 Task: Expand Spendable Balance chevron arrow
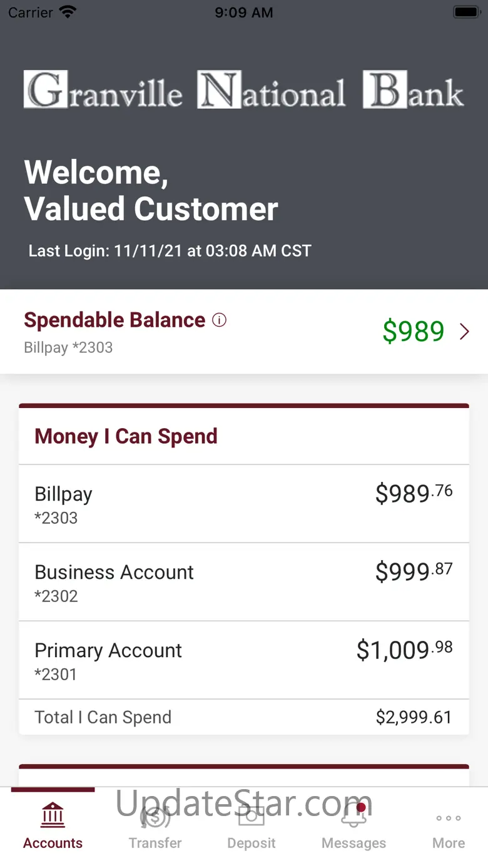[464, 332]
